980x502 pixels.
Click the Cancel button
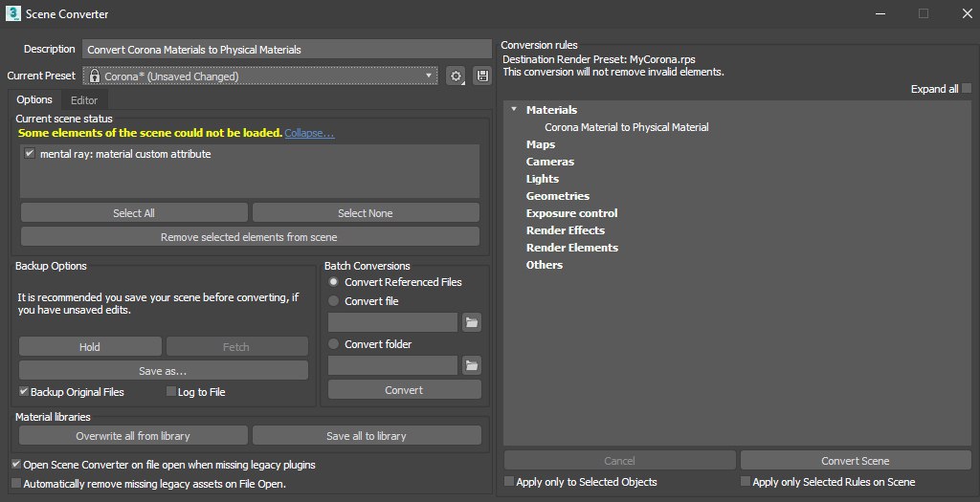tap(619, 461)
